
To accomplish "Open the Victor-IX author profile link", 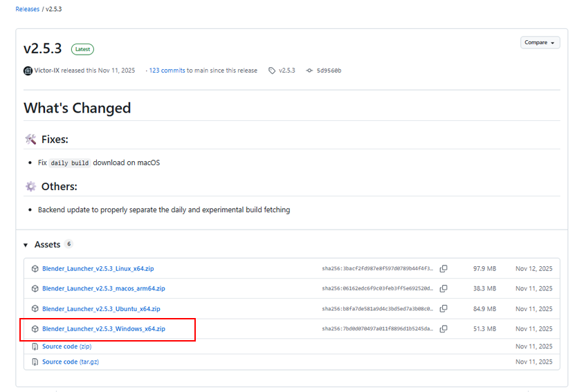I will click(46, 71).
